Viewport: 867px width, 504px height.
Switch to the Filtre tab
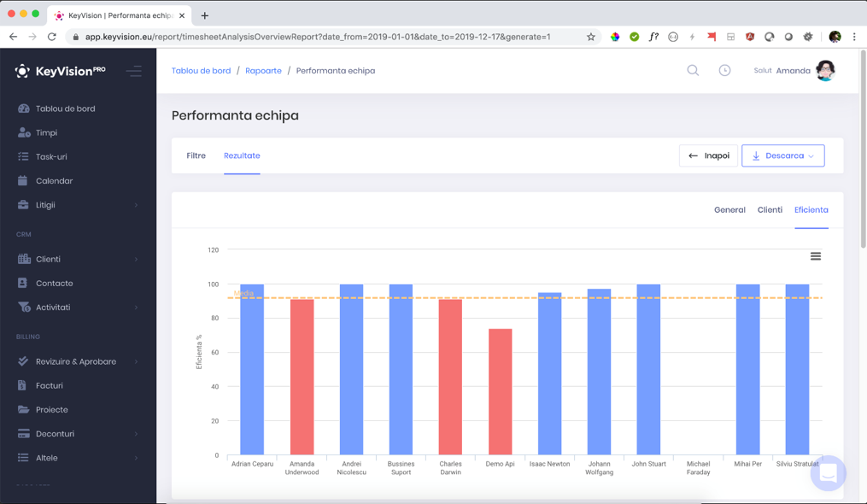[196, 155]
